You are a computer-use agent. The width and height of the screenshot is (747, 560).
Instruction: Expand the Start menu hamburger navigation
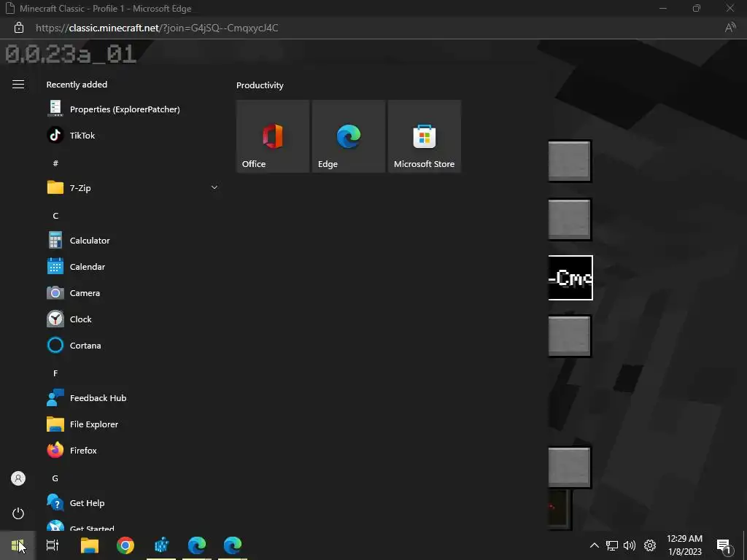[18, 85]
